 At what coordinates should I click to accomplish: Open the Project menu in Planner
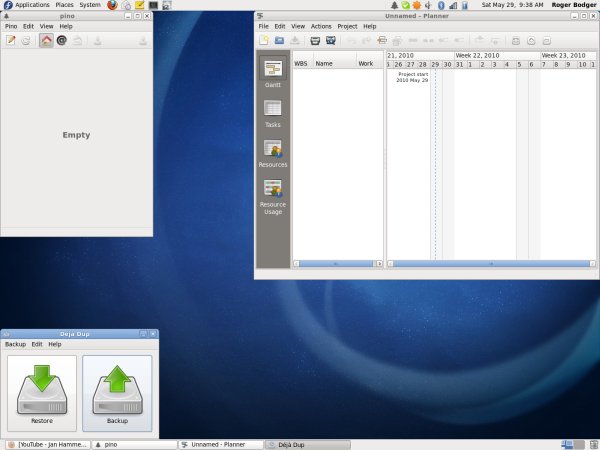click(x=347, y=26)
